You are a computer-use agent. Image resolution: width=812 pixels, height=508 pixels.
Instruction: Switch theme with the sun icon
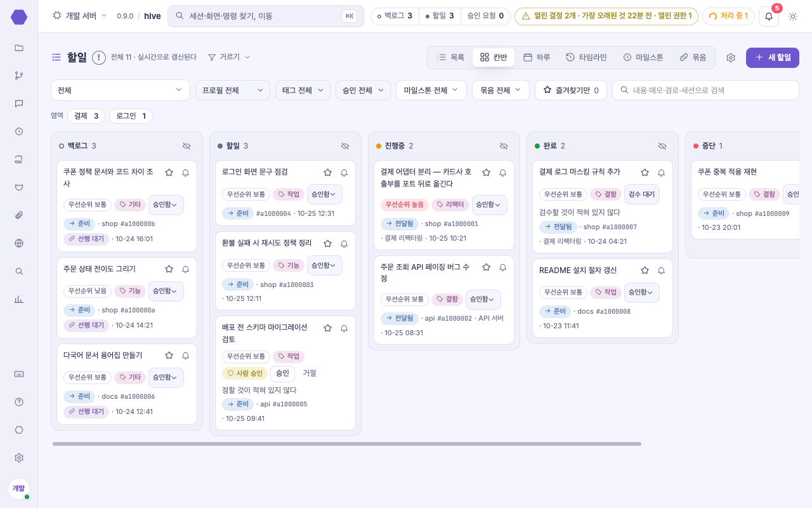(793, 16)
